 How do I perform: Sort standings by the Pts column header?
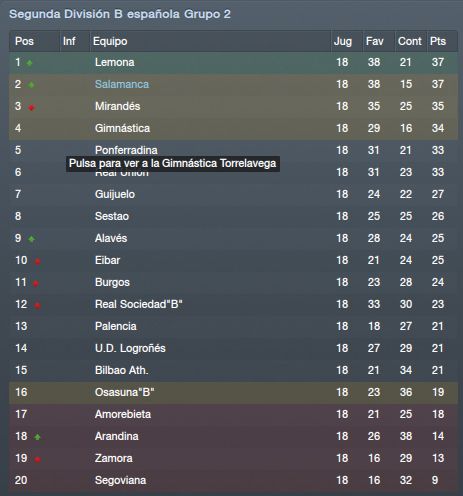click(x=438, y=41)
